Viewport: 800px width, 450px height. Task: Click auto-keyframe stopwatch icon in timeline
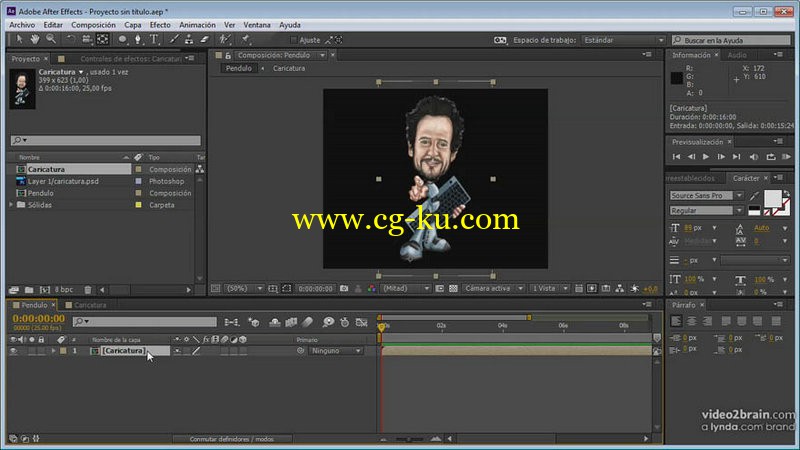(344, 322)
